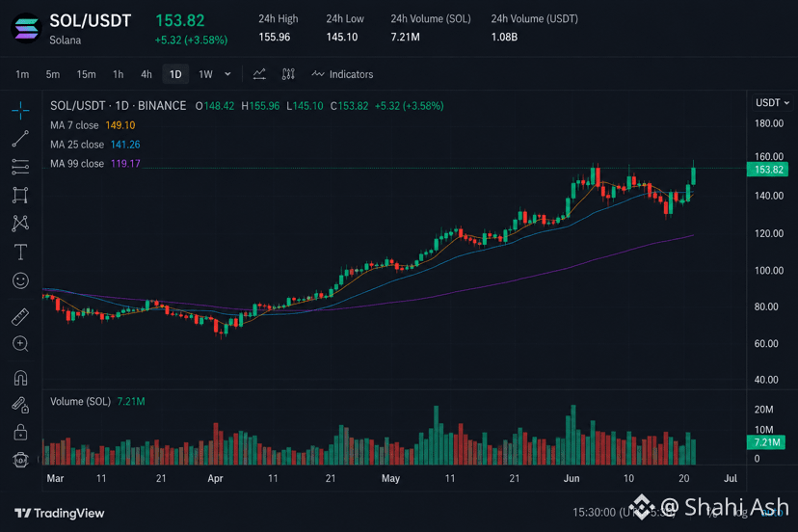Switch to the 5m timeframe
Image resolution: width=798 pixels, height=532 pixels.
53,74
